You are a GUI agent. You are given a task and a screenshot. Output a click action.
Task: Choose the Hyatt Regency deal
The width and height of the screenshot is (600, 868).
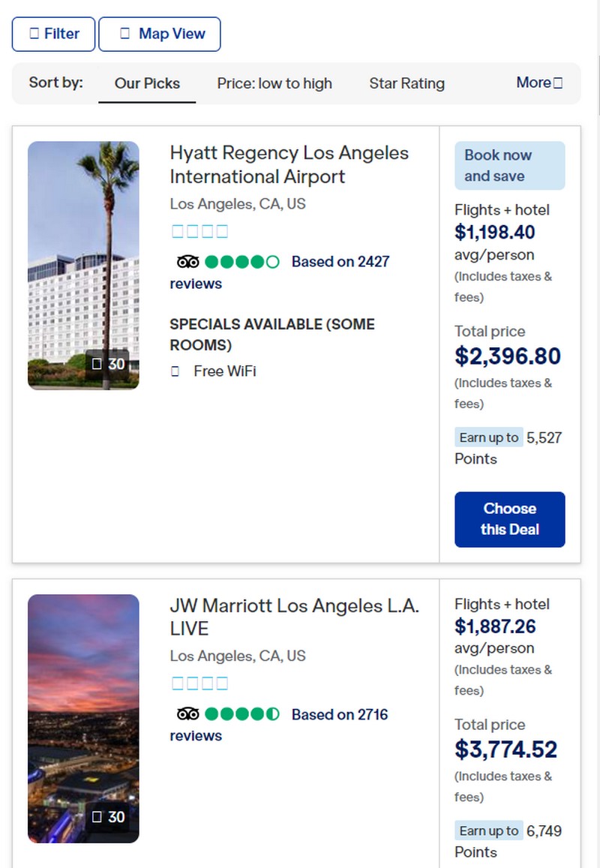510,519
